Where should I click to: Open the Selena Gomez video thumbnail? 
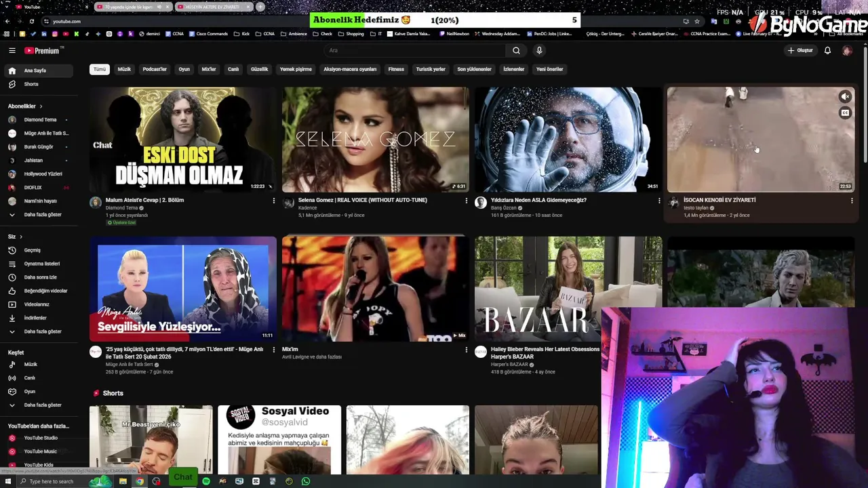point(375,139)
